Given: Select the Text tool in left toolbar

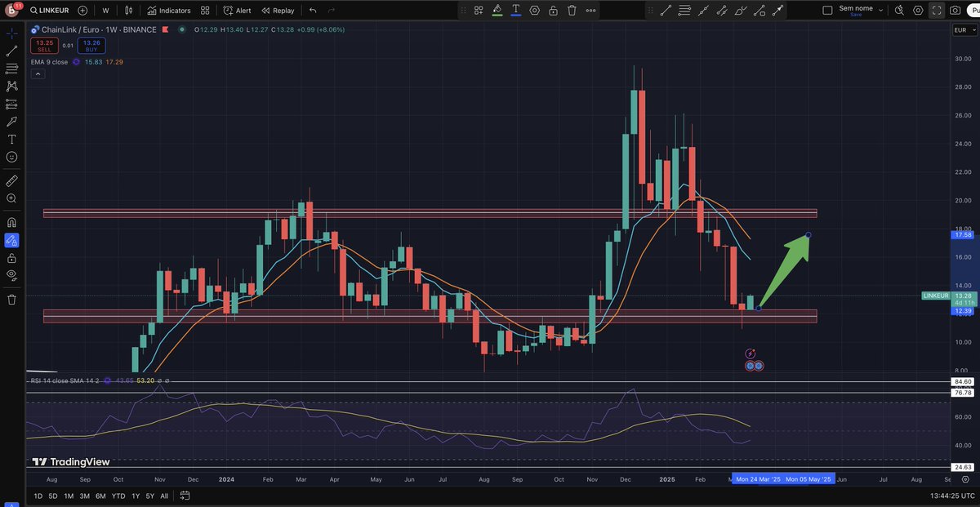Looking at the screenshot, I should [11, 140].
